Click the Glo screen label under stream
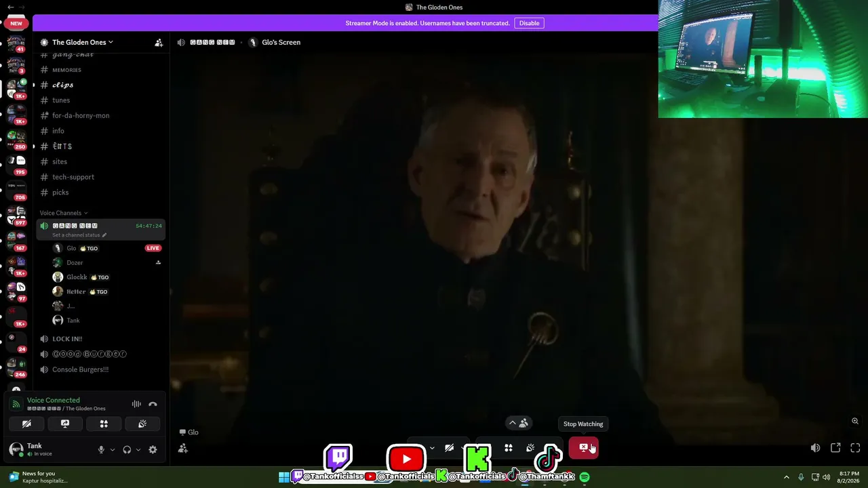 pyautogui.click(x=189, y=432)
